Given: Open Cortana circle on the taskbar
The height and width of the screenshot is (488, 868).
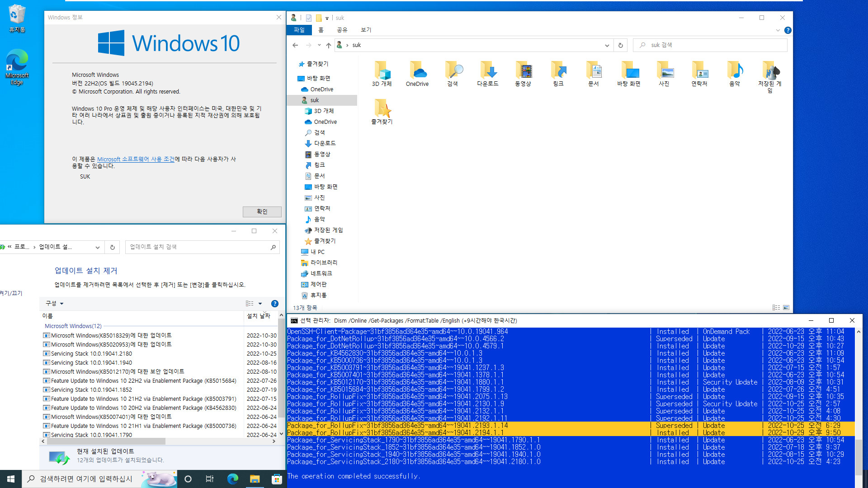Looking at the screenshot, I should click(188, 479).
